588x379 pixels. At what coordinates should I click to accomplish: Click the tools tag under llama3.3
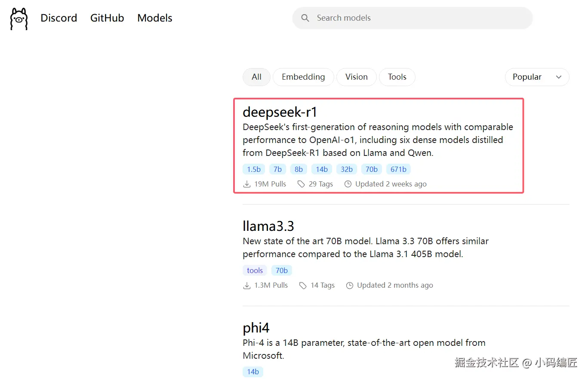click(255, 270)
